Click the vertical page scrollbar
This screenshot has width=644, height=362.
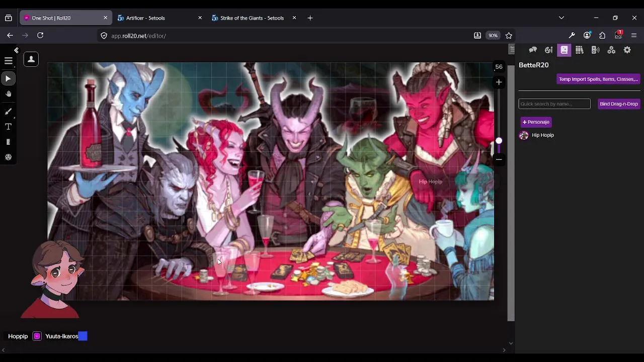[x=511, y=193]
